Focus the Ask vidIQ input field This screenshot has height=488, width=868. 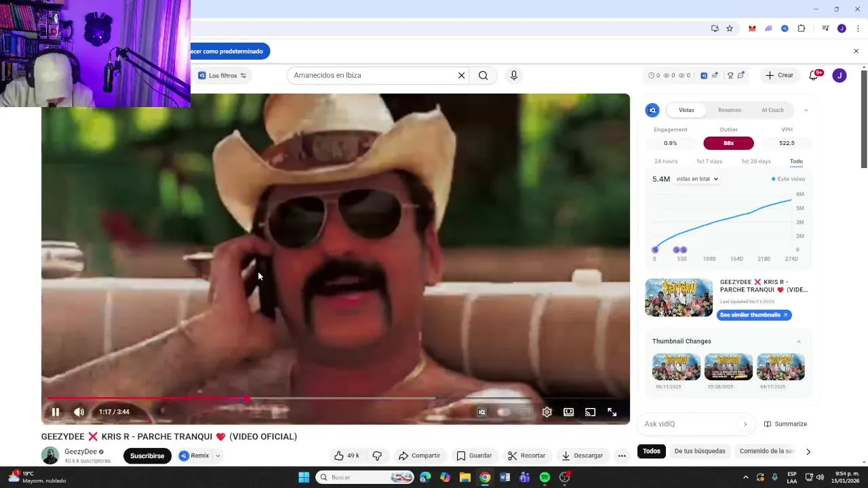pos(690,424)
